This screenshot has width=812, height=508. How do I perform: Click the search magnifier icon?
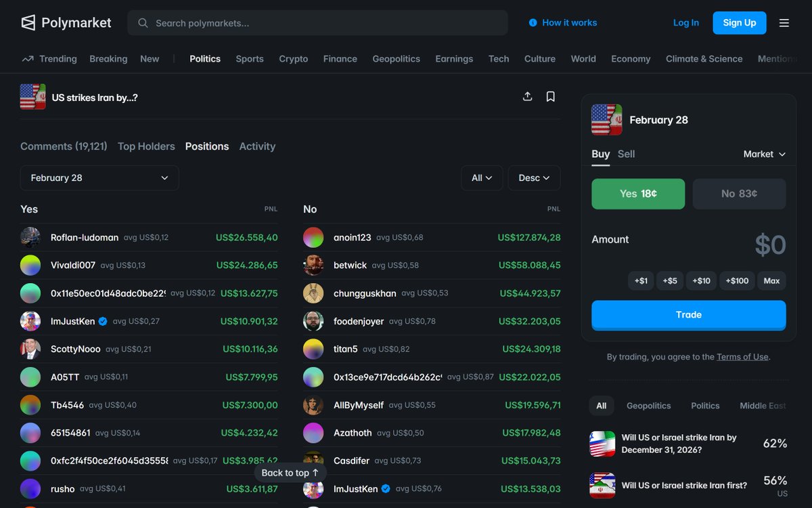143,22
